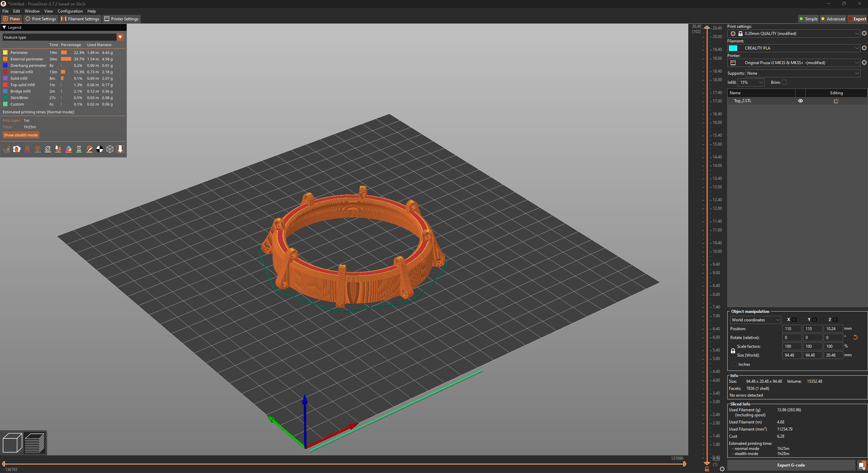Open the Configuration menu

point(70,11)
